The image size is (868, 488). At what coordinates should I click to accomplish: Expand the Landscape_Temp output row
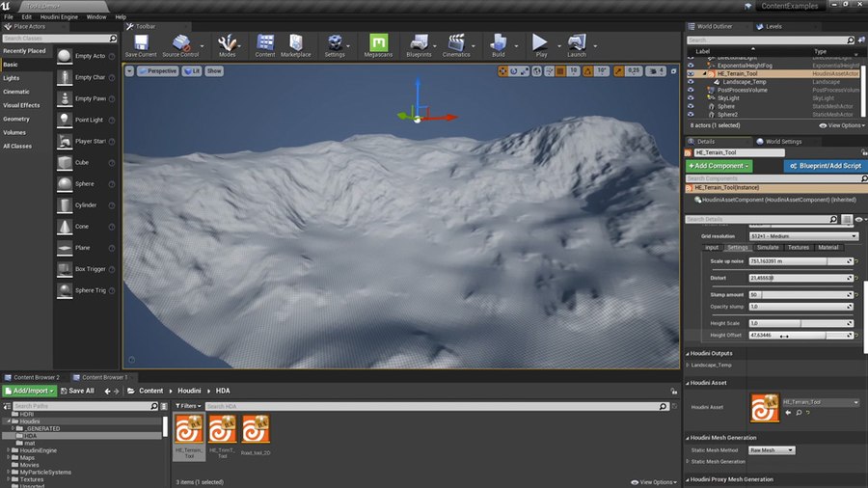[688, 366]
